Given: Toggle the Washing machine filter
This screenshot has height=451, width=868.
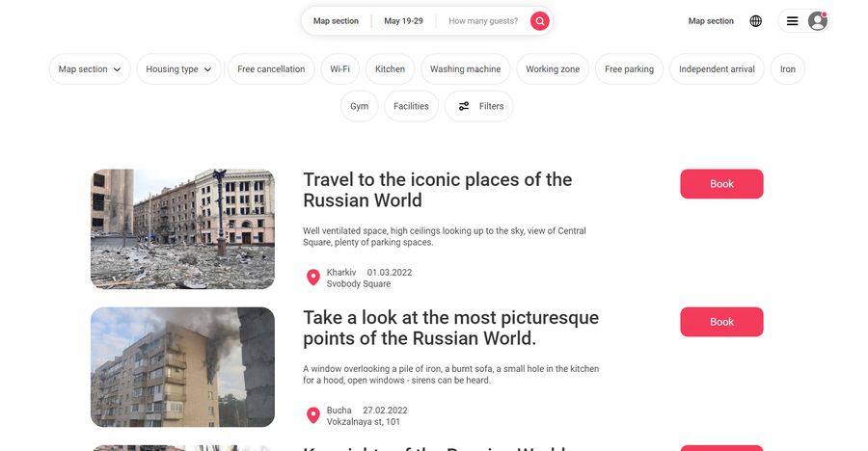Looking at the screenshot, I should click(x=466, y=69).
